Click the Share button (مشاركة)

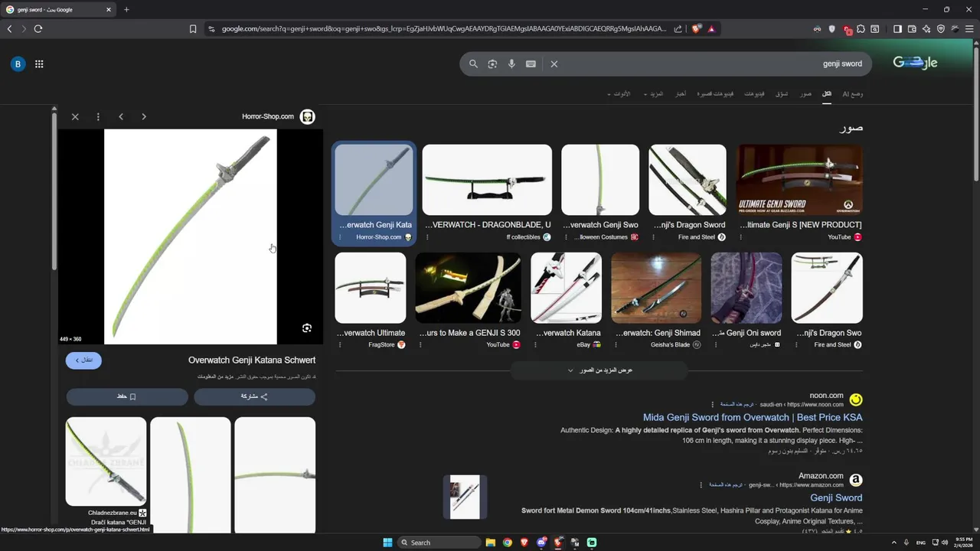tap(254, 396)
